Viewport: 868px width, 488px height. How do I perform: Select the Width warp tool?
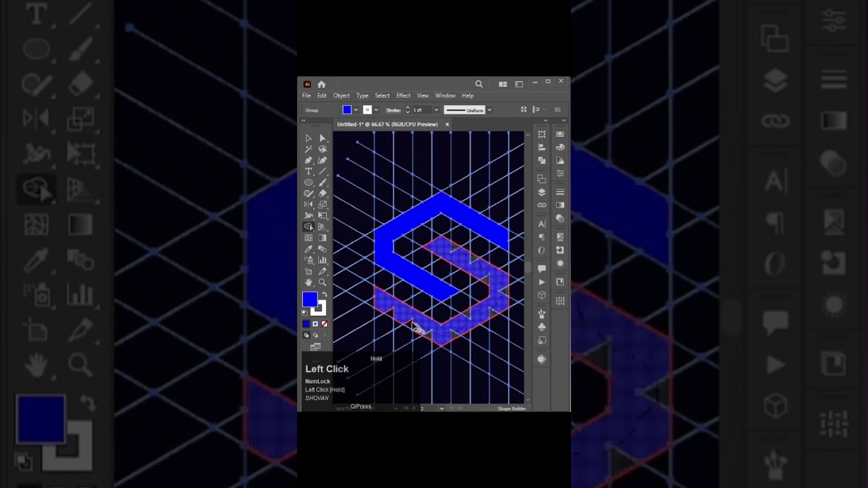(309, 216)
